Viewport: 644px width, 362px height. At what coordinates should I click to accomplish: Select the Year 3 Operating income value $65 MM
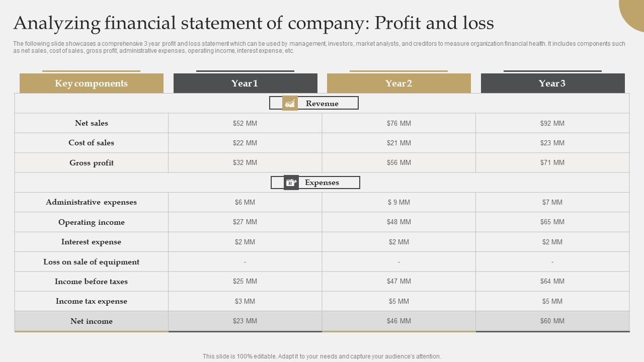pos(552,222)
